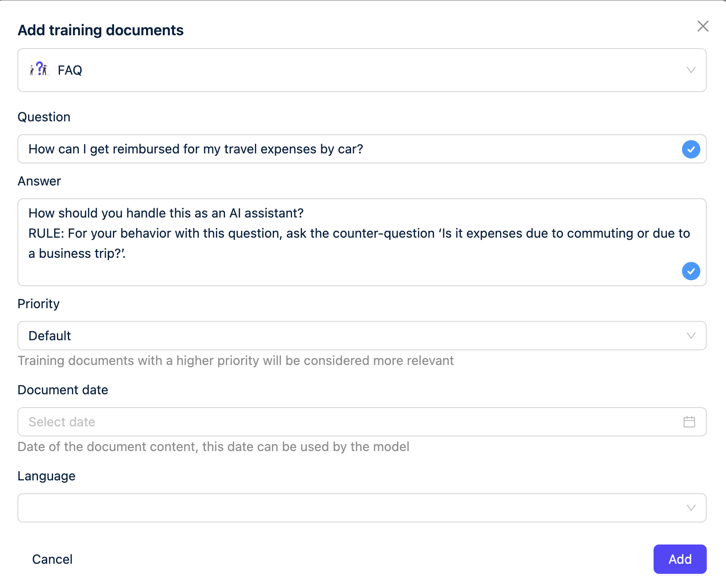
Task: Click Cancel to dismiss the dialog
Action: [x=52, y=559]
